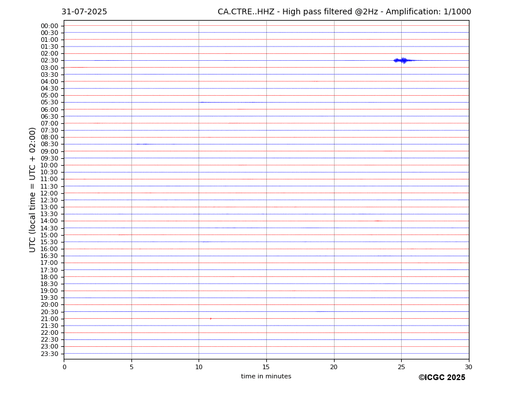Screen dimensions: 532x399
Task: Select the 10:00 time label
Action: 49,166
